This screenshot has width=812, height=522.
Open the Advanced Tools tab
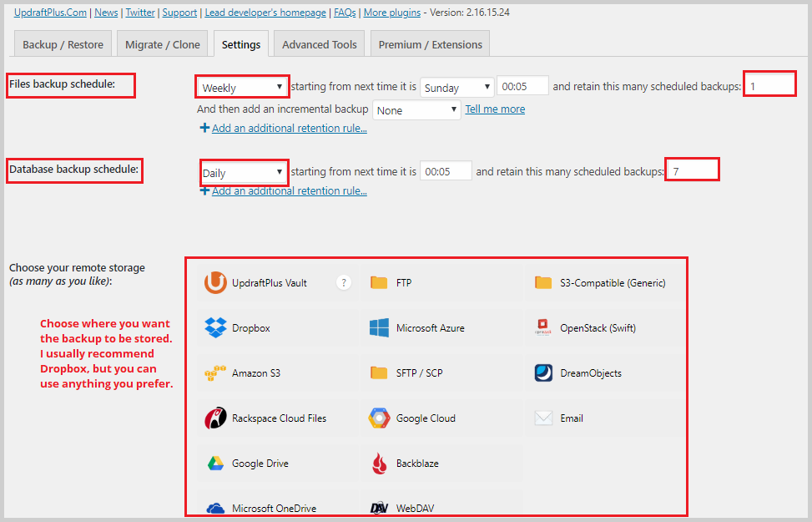coord(319,44)
